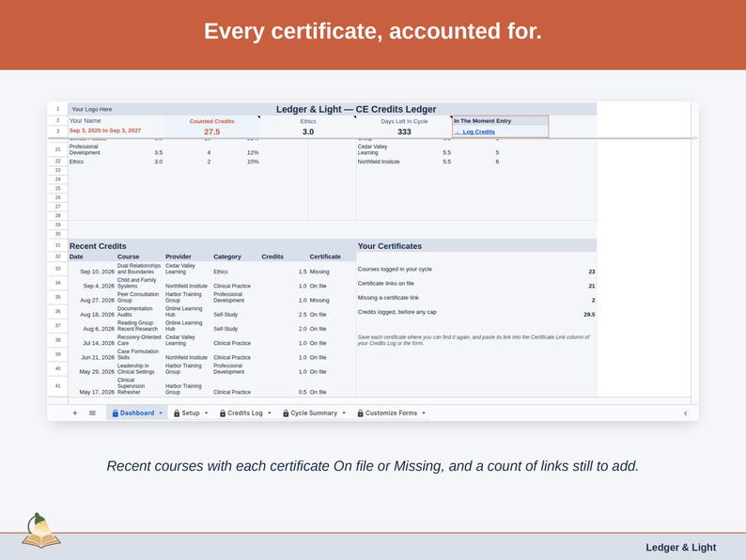Click the lock icon on Cycle Summary tab
This screenshot has height=560, width=746.
[x=286, y=413]
